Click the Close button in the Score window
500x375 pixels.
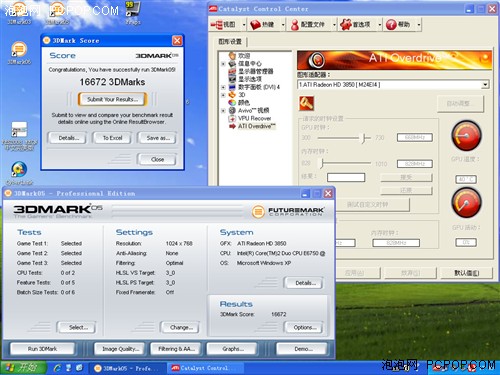(x=157, y=160)
